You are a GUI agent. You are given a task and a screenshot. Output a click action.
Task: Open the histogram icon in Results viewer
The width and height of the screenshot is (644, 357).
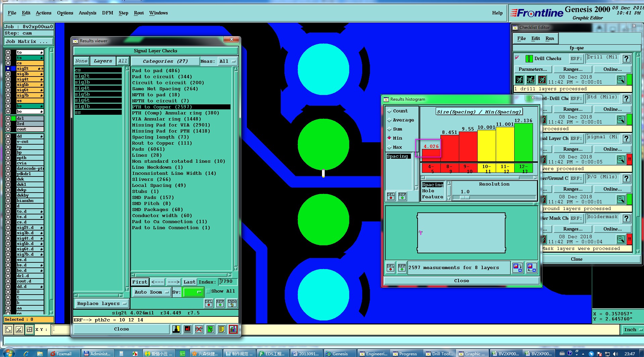pos(233,329)
